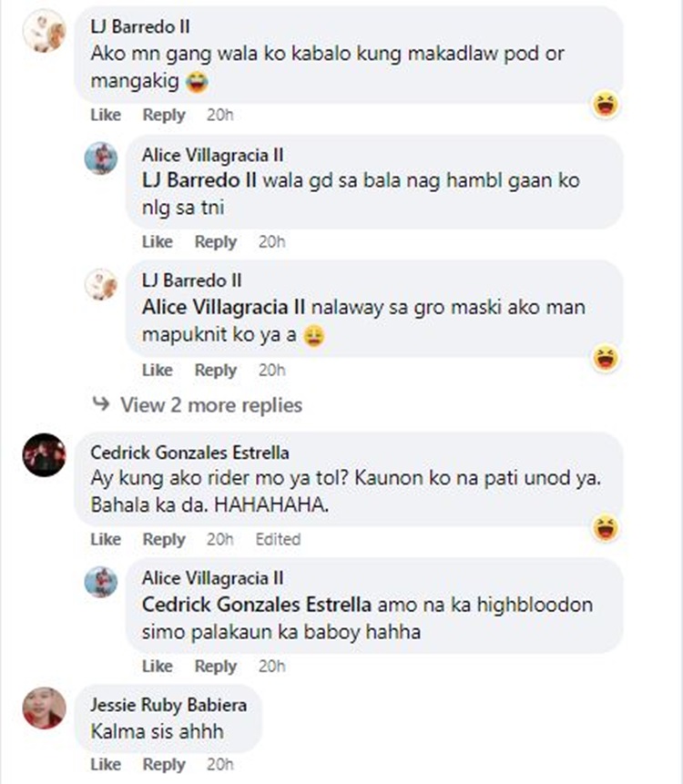Viewport: 683px width, 784px height.
Task: Open the Jessie Ruby Babiera name link
Action: pyautogui.click(x=168, y=705)
